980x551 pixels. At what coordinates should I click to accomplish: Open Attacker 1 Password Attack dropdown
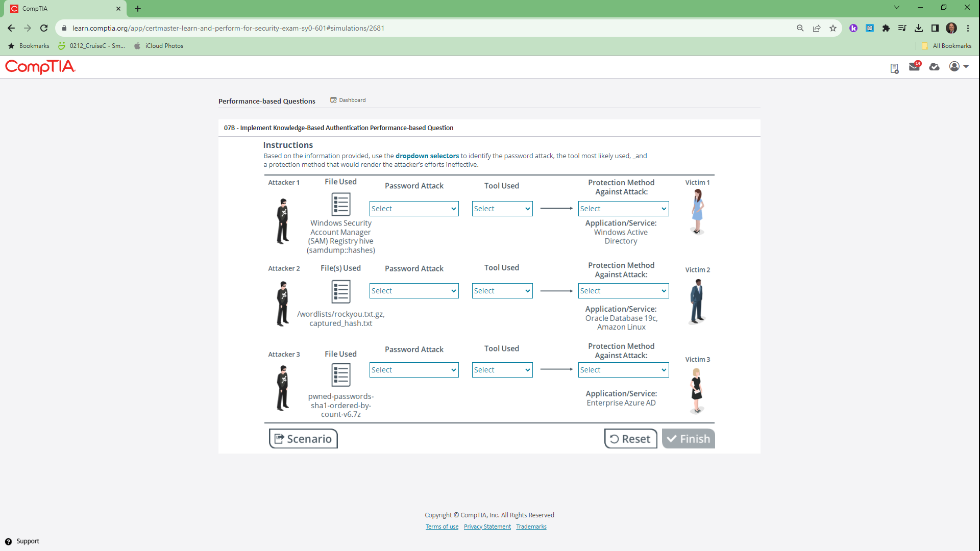(x=413, y=209)
